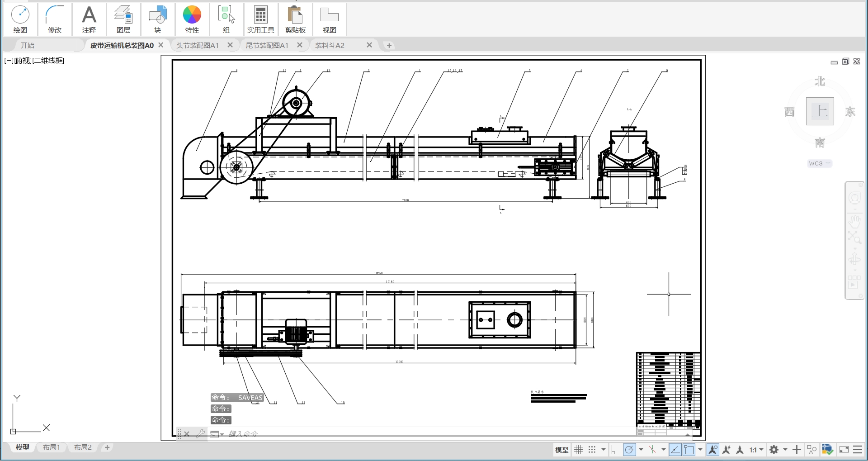Viewport: 868px width, 461px height.
Task: Toggle snap mode dotted grid
Action: click(592, 450)
